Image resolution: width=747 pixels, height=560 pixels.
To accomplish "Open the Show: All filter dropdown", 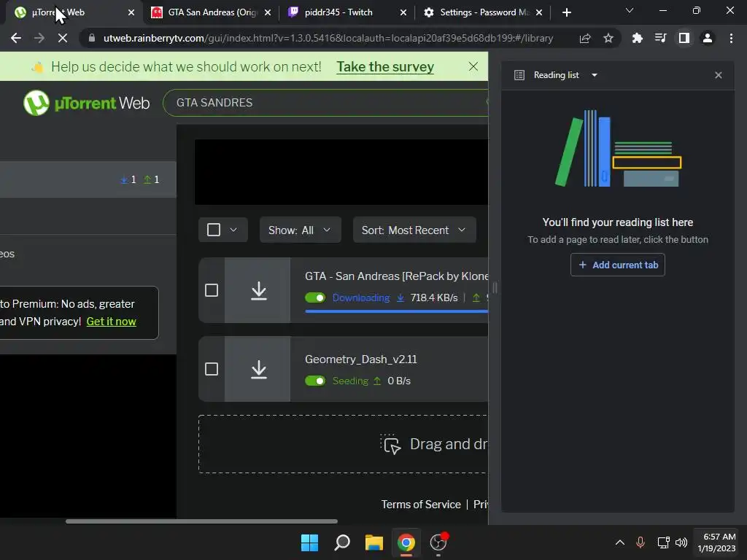I will pos(300,230).
